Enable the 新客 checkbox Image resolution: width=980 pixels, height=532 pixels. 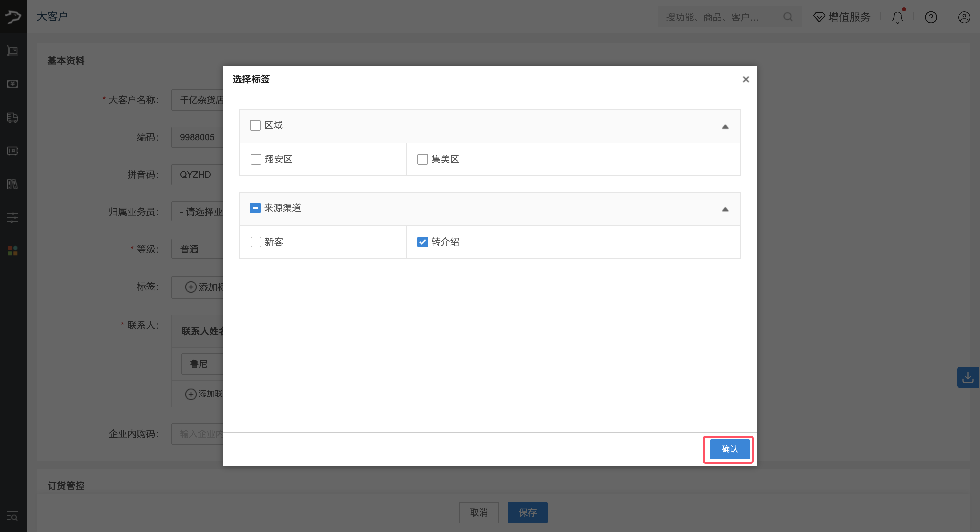pyautogui.click(x=255, y=242)
